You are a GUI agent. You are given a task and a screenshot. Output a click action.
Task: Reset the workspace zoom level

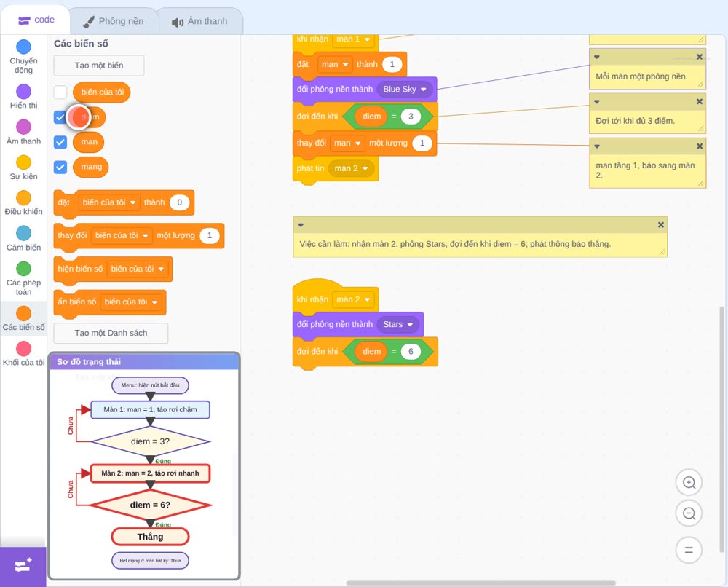point(689,550)
